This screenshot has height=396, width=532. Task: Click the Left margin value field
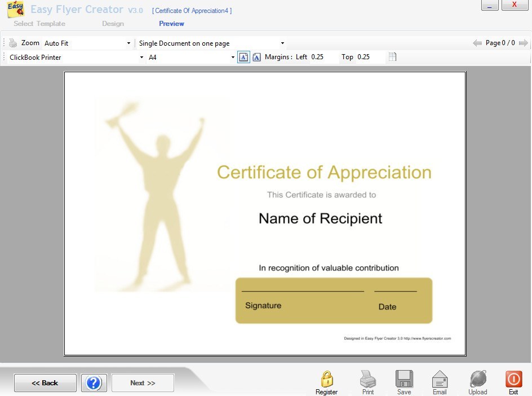[x=323, y=57]
